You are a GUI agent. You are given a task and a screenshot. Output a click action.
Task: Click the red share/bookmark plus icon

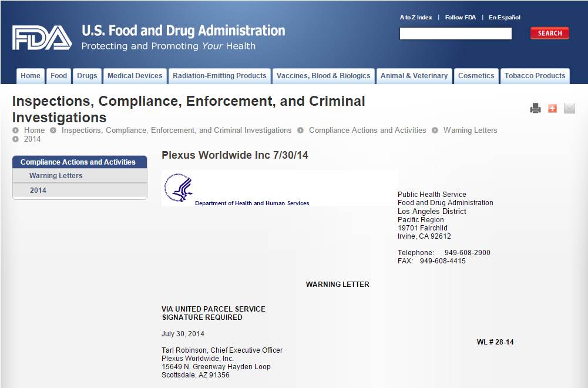[x=552, y=108]
